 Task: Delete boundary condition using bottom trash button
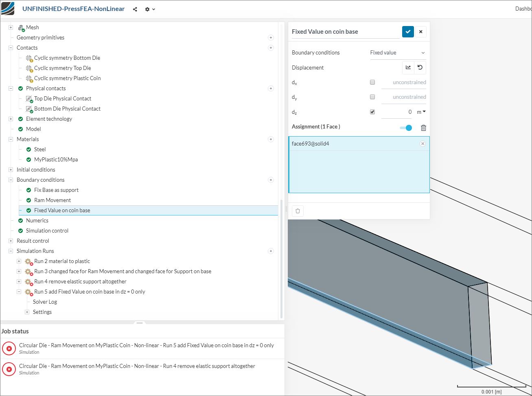tap(298, 211)
